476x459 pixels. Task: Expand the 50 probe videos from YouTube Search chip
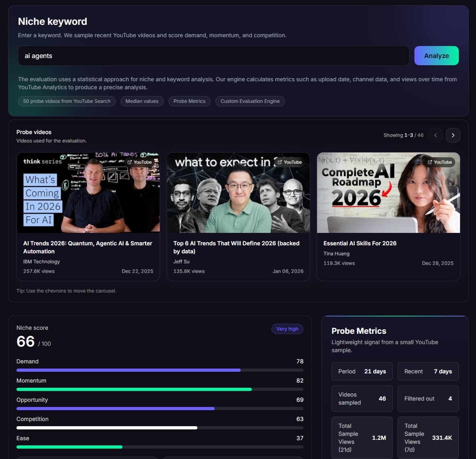[x=66, y=101]
